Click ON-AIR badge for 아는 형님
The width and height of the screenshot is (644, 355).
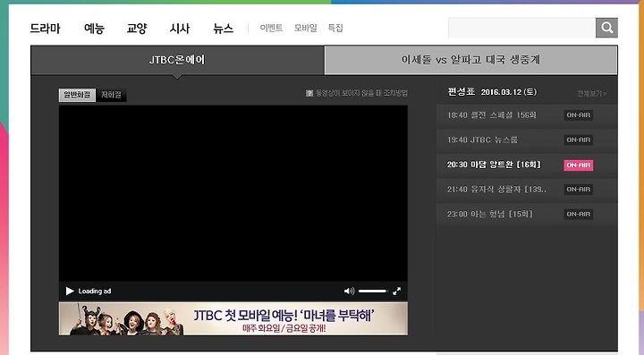(579, 214)
